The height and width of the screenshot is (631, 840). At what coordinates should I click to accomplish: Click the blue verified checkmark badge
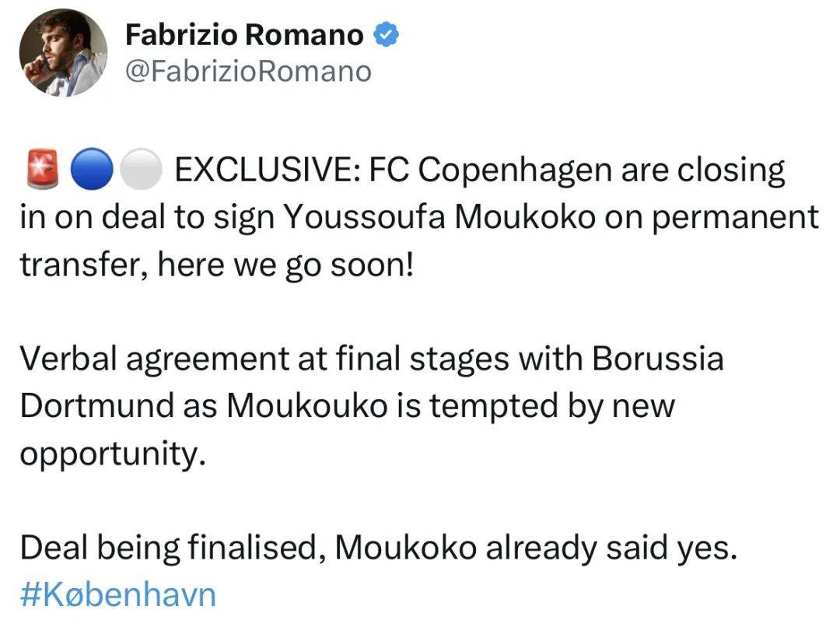pos(386,35)
